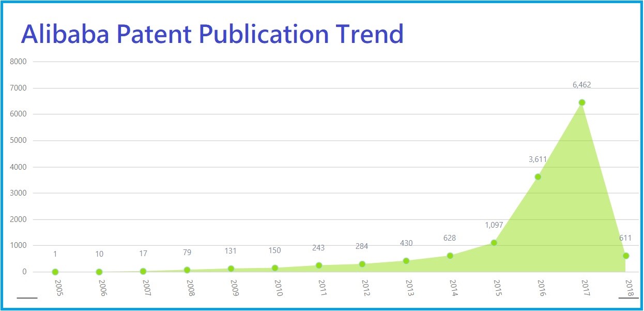Screen dimensions: 644x311
Task: Click the 430 data label
Action: pos(406,243)
